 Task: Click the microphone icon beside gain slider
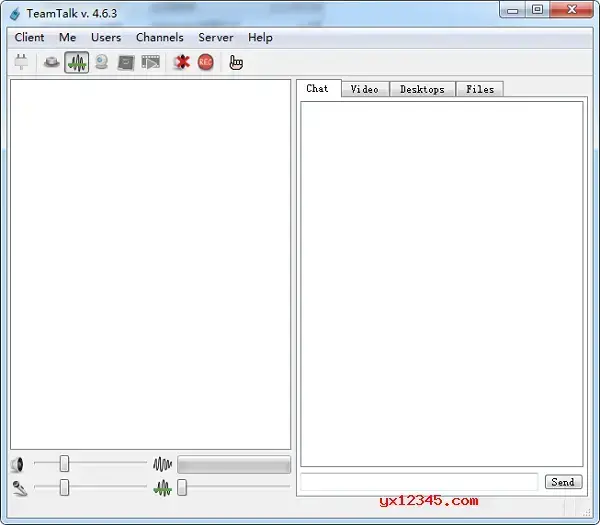[20, 488]
